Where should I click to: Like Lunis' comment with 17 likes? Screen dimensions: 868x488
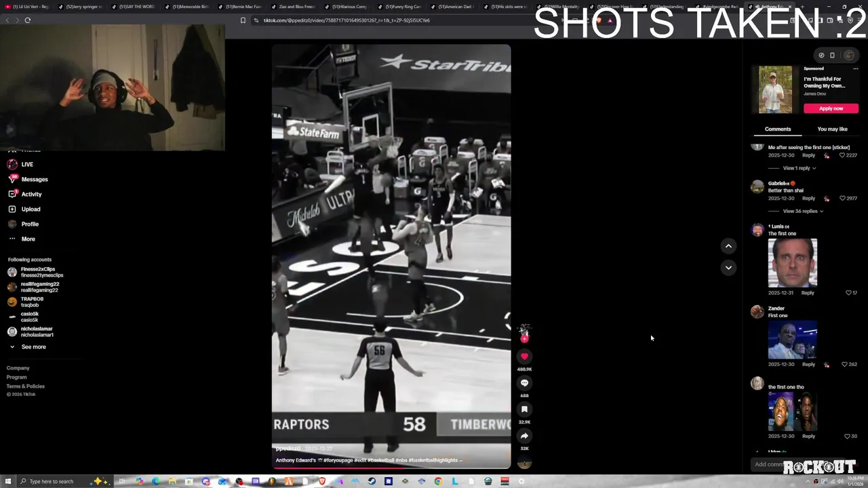[x=848, y=293]
